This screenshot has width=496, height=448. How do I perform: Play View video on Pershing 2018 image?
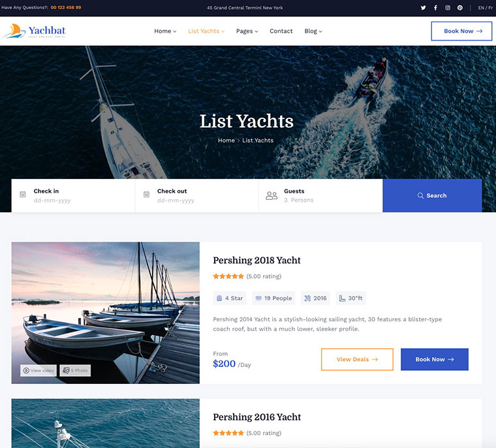pyautogui.click(x=39, y=370)
